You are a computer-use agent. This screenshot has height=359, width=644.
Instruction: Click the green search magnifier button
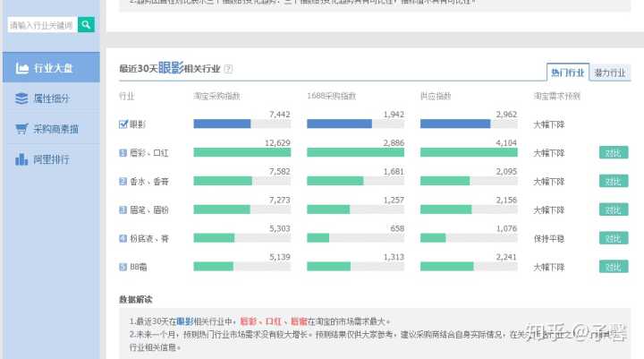(x=86, y=25)
